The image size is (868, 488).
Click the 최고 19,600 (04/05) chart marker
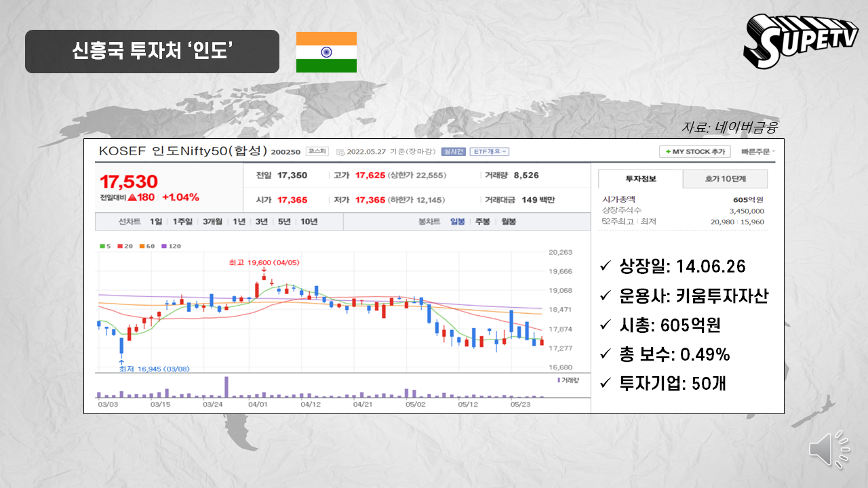(x=264, y=262)
